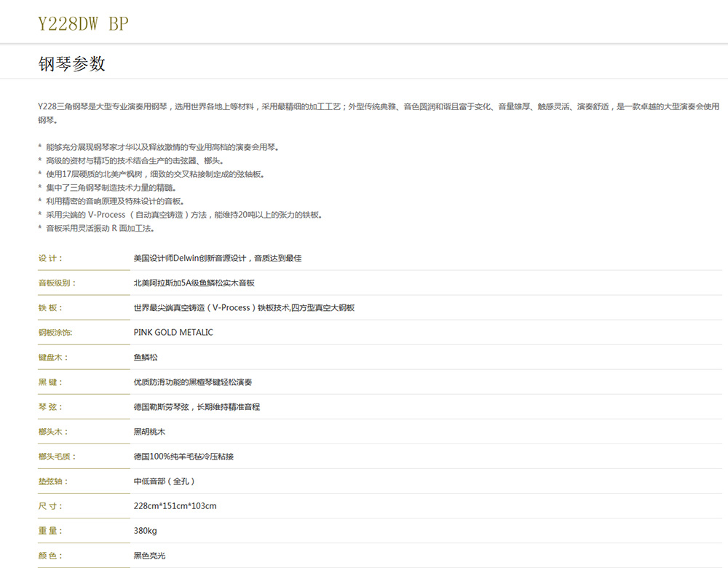
Task: Click the value PINK GOLD METALIC
Action: click(173, 333)
